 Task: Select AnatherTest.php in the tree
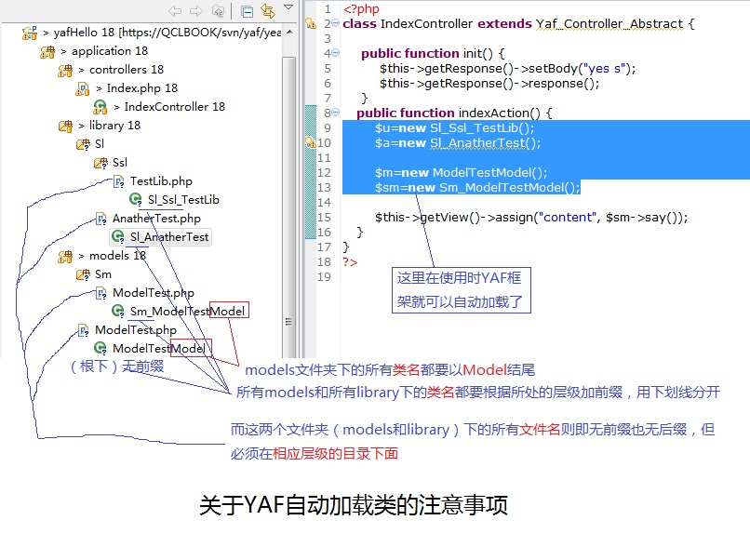click(156, 219)
